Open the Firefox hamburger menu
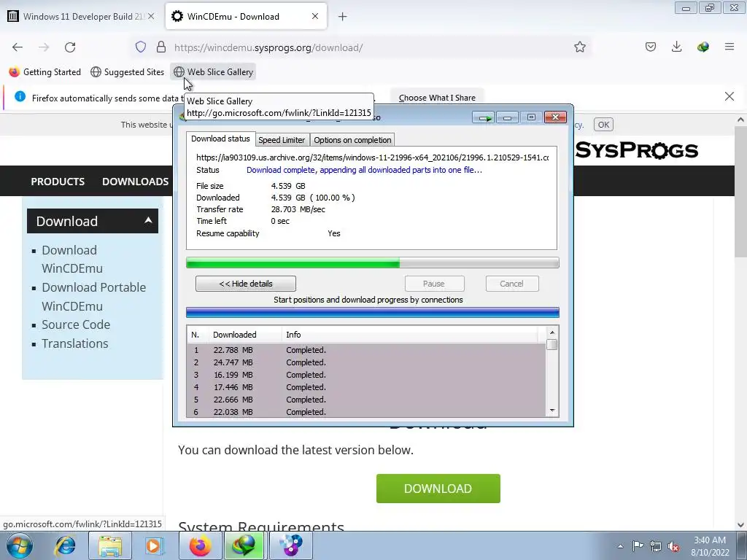This screenshot has height=560, width=747. click(x=729, y=47)
